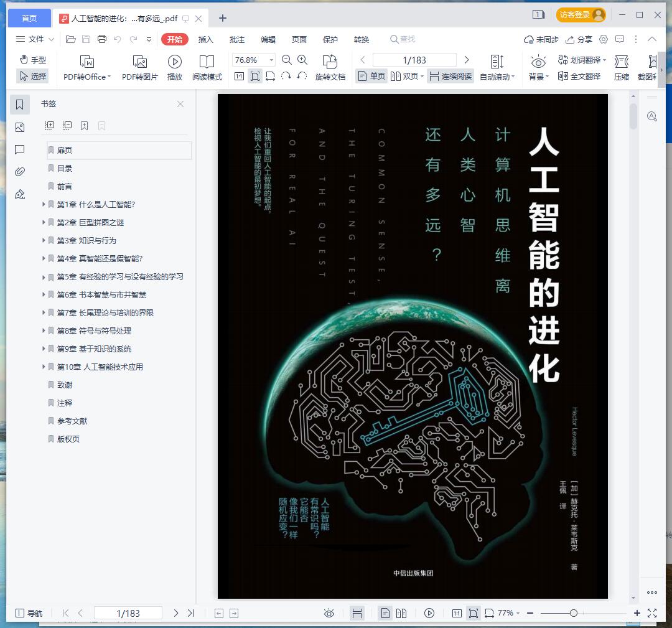Open the signature pen sidebar icon
The height and width of the screenshot is (628, 672).
(20, 195)
